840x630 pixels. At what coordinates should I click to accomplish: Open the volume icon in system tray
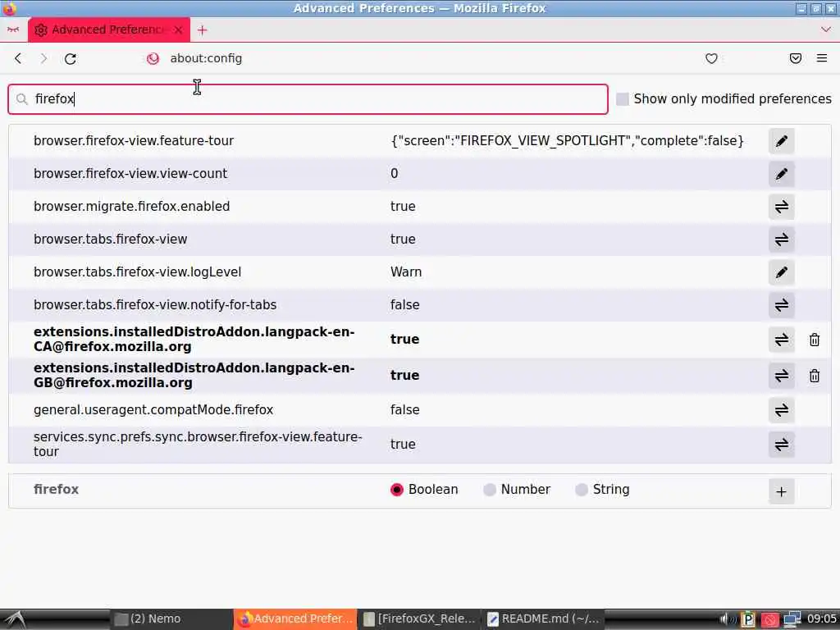tap(727, 619)
